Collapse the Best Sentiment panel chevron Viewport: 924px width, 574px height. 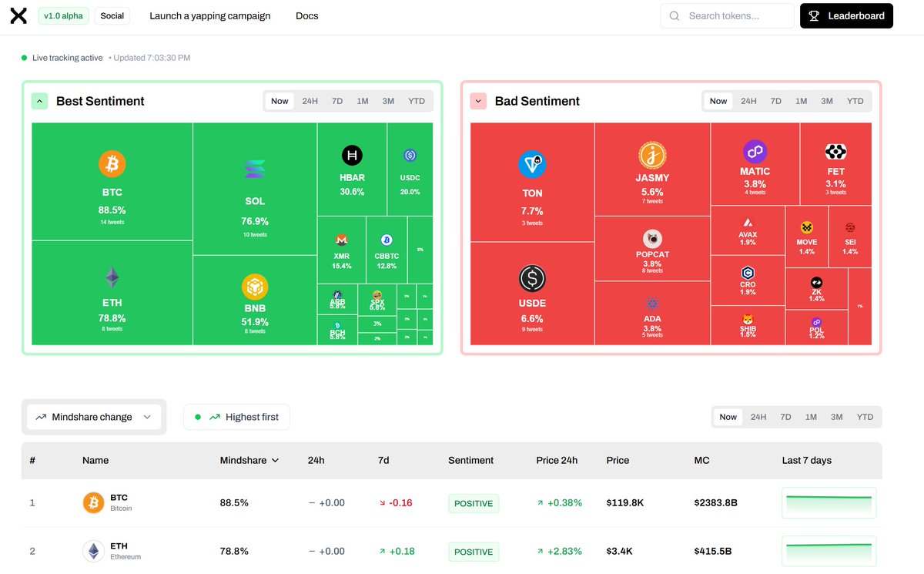40,101
